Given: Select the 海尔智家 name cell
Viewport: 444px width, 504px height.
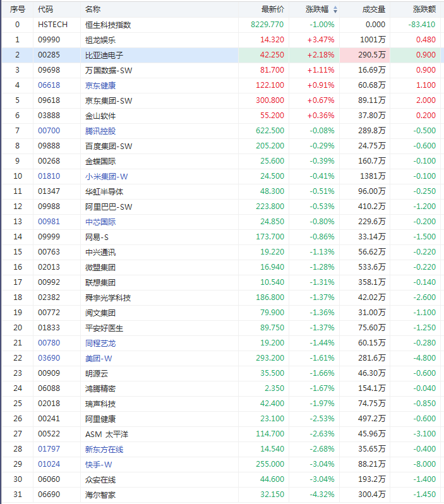Looking at the screenshot, I should 100,495.
